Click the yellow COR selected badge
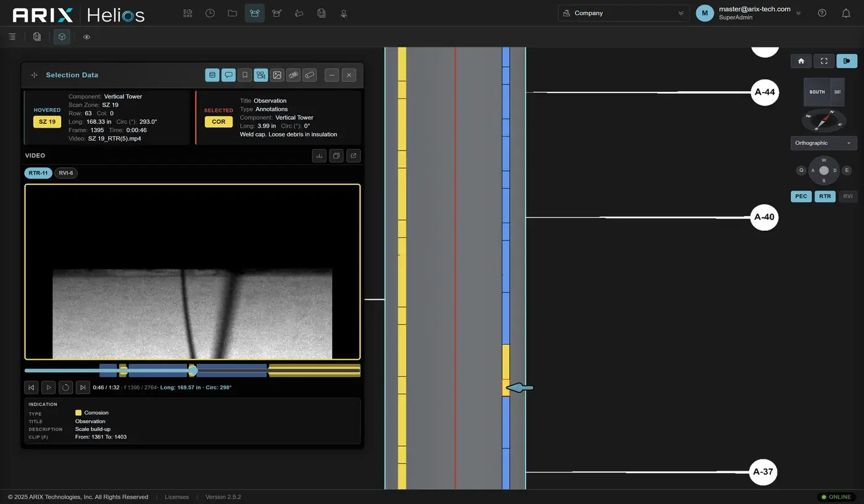Screen dimensions: 864x504 [x=218, y=122]
